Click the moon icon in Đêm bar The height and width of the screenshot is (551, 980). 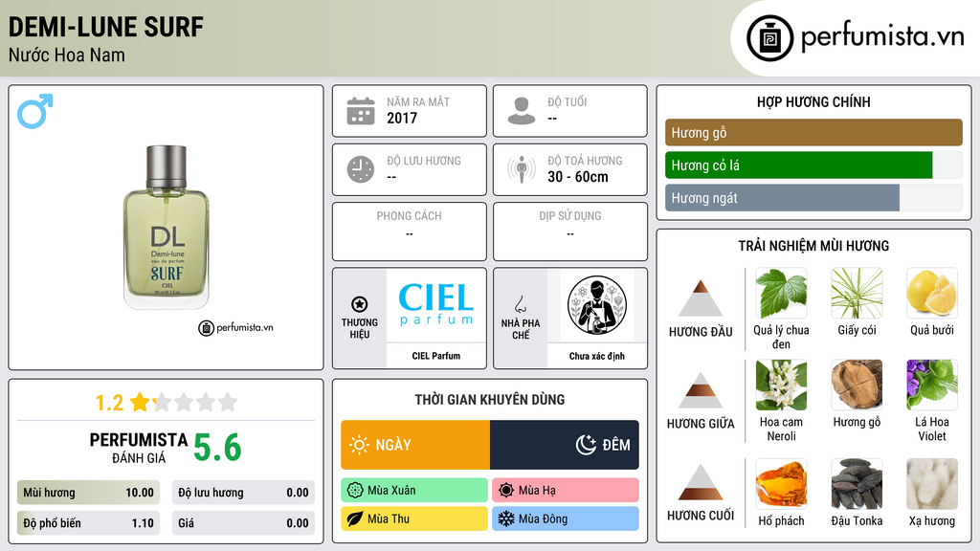[586, 445]
